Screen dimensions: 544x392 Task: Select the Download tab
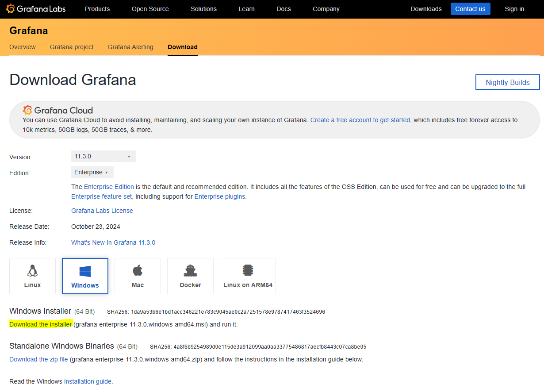(183, 47)
